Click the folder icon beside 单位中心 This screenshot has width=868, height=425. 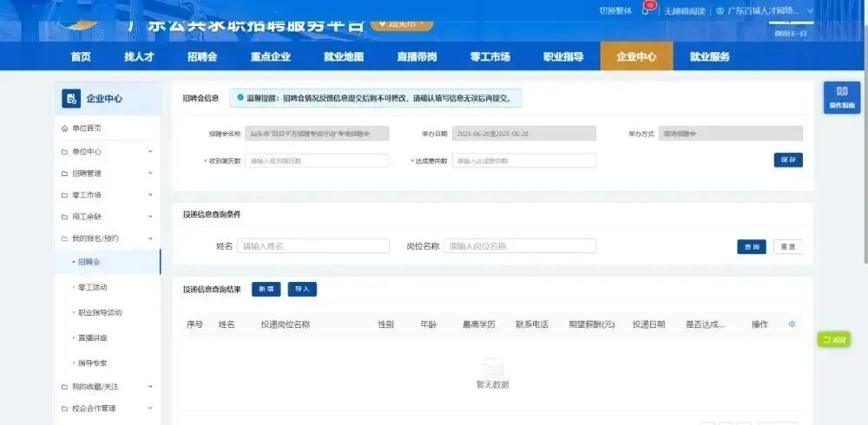pyautogui.click(x=65, y=152)
